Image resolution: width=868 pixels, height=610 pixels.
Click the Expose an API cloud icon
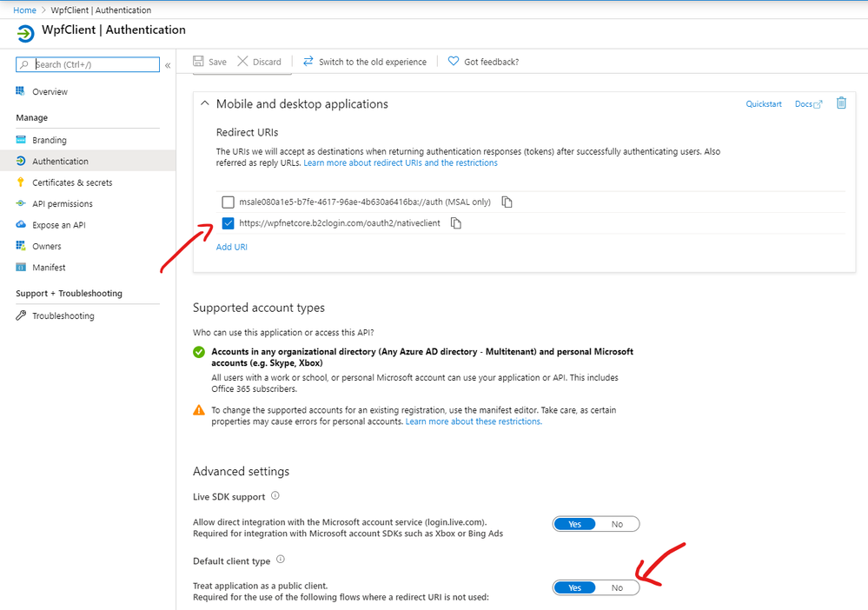pos(21,225)
